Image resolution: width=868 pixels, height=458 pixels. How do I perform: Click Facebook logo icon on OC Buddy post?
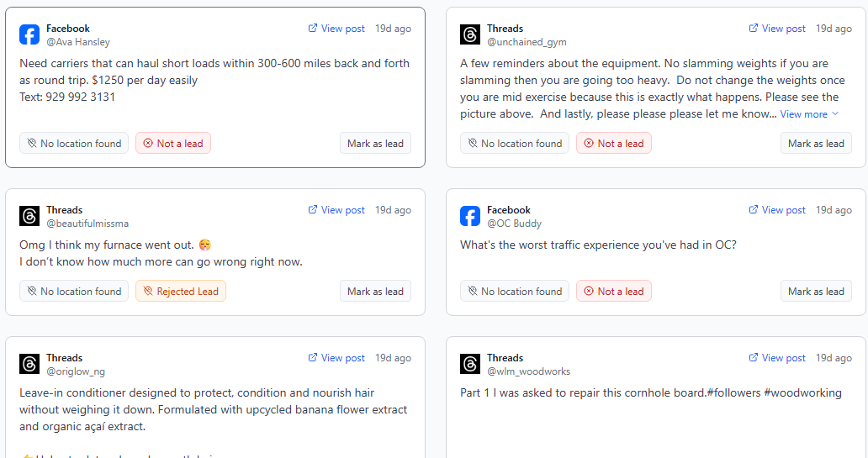pyautogui.click(x=470, y=216)
